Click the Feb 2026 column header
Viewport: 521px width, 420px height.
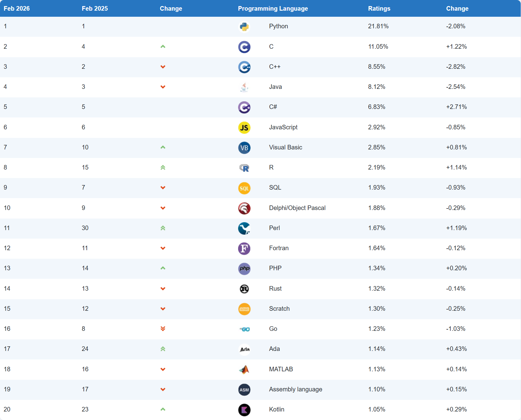pos(17,9)
